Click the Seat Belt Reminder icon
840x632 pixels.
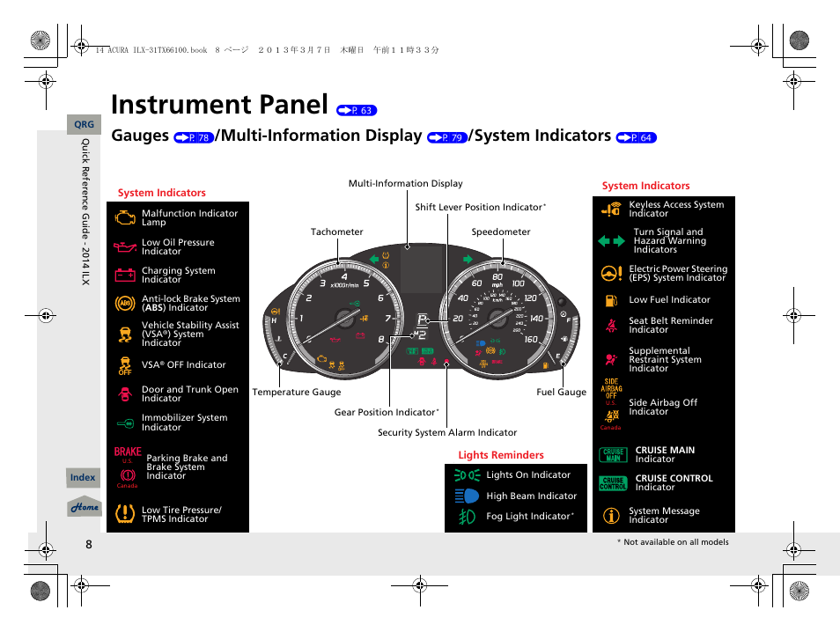[x=611, y=325]
